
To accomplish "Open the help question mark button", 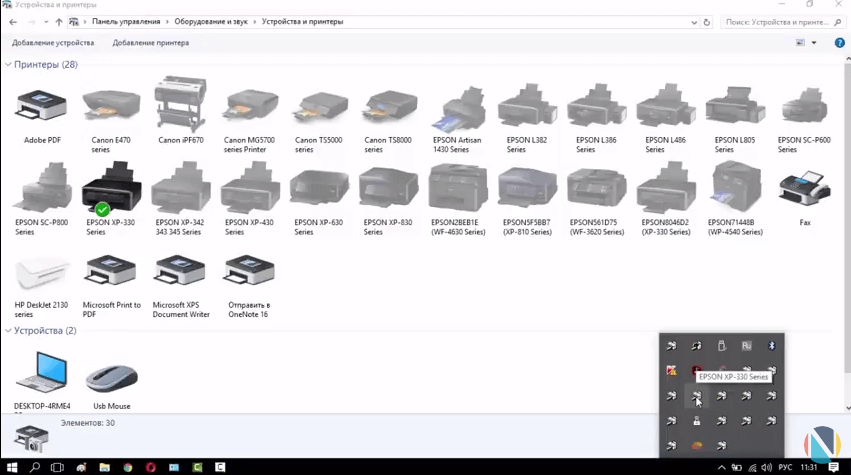I will (839, 43).
